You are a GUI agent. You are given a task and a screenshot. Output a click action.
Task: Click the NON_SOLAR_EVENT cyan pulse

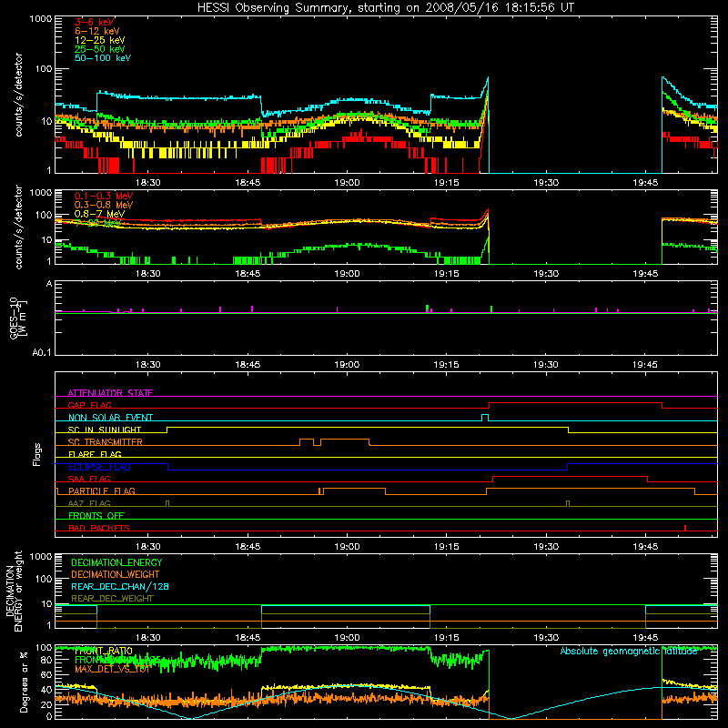[x=485, y=418]
